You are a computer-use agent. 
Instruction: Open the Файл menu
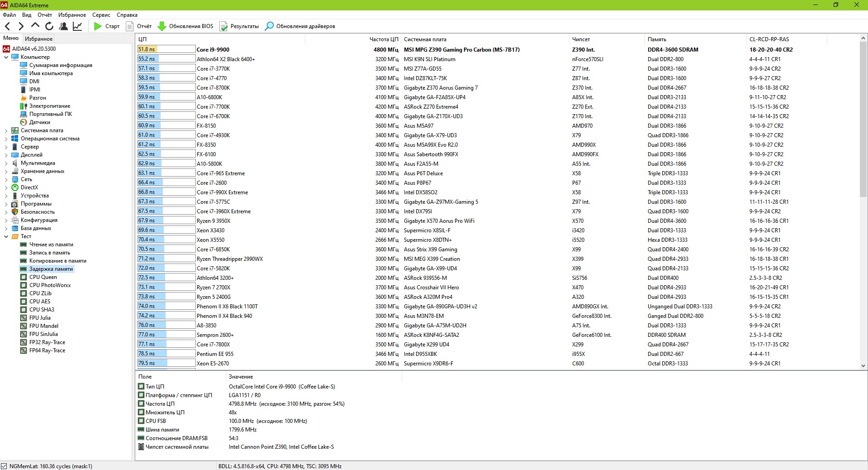pyautogui.click(x=9, y=15)
